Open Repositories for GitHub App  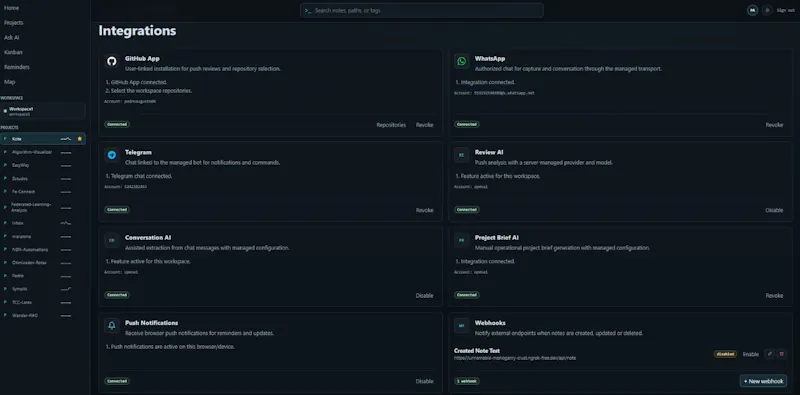point(391,125)
